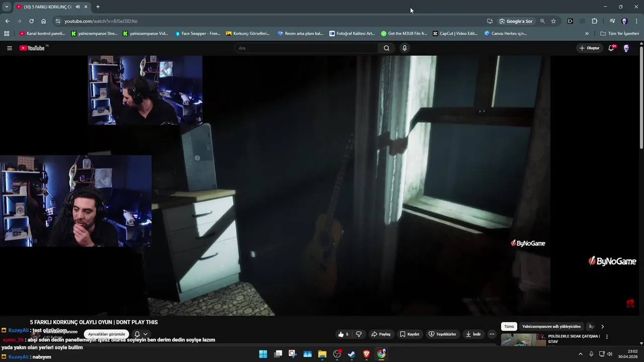Reload the page in browser toolbar
Viewport: 644px width, 362px height.
click(x=31, y=21)
